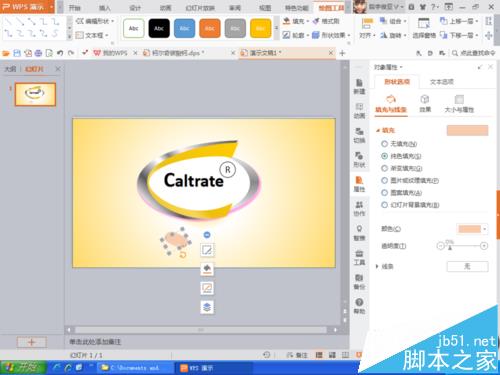Open the 帮助 help sidebar panel

[359, 306]
